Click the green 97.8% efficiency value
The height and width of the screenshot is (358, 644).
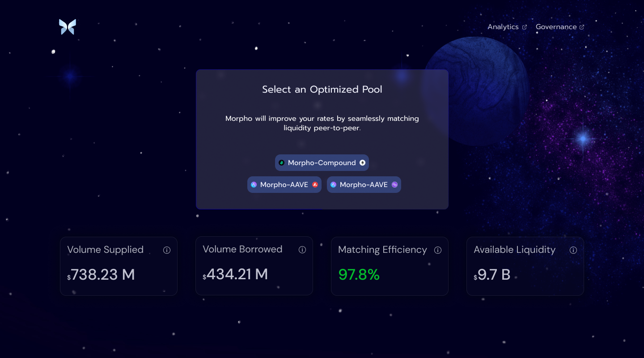point(359,275)
